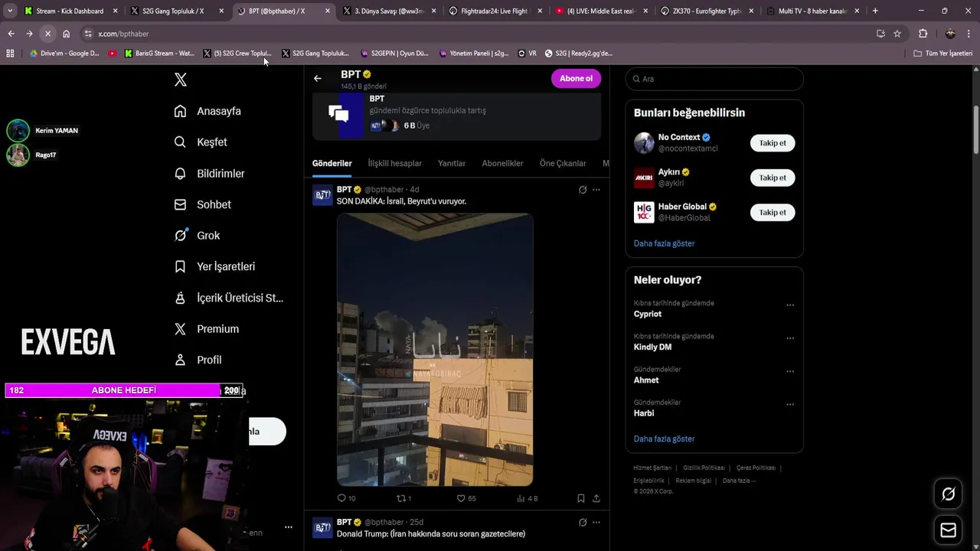Share the Beyrut post

coord(596,498)
